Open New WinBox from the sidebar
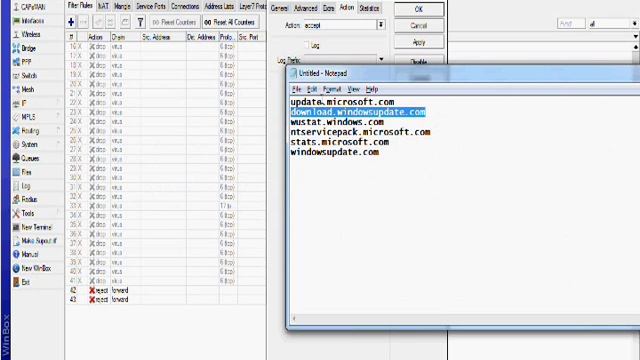 click(x=32, y=268)
